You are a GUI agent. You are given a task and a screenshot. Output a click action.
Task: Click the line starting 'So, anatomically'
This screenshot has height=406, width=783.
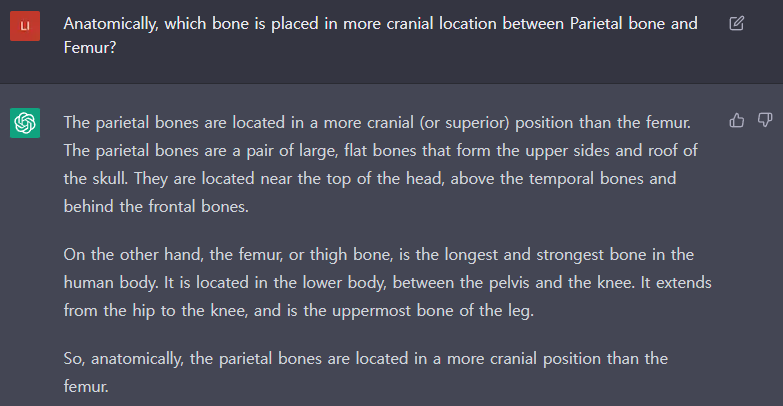click(x=366, y=359)
